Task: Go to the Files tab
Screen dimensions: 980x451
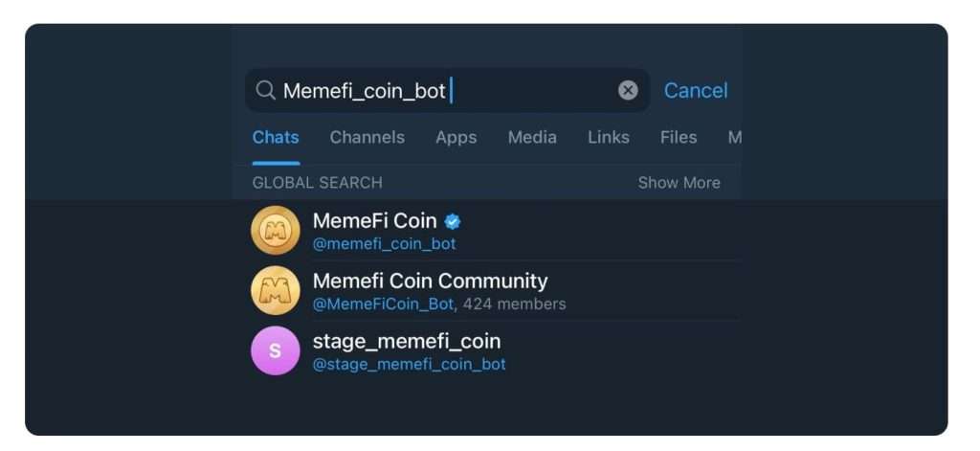Action: 679,137
